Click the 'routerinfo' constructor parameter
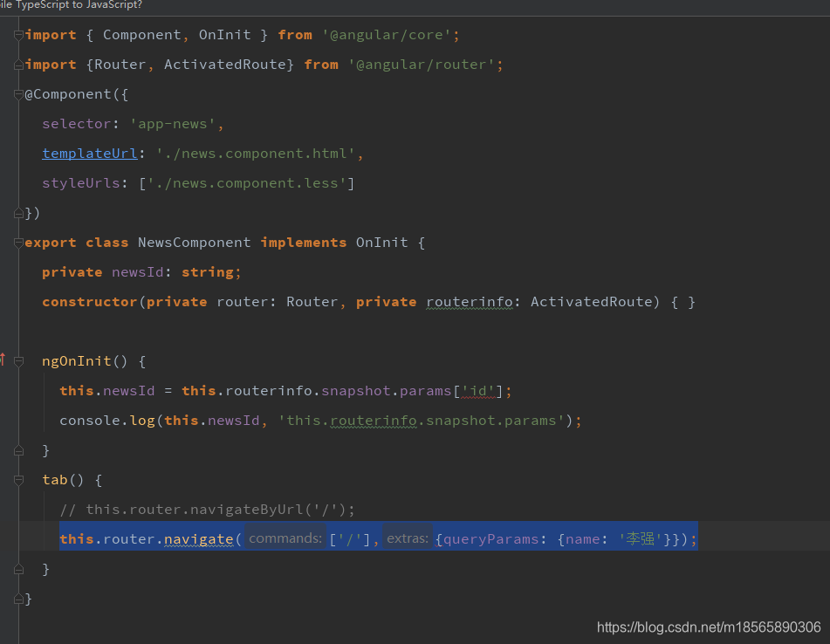Image resolution: width=830 pixels, height=644 pixels. tap(469, 302)
